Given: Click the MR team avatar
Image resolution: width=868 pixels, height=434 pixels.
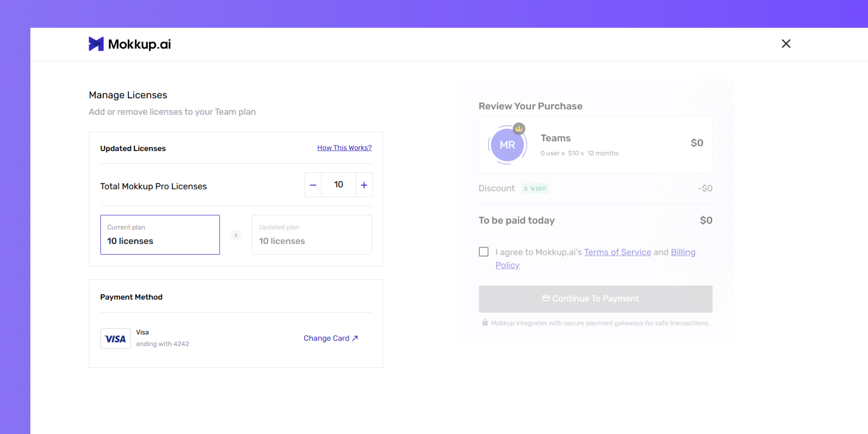Looking at the screenshot, I should point(507,145).
